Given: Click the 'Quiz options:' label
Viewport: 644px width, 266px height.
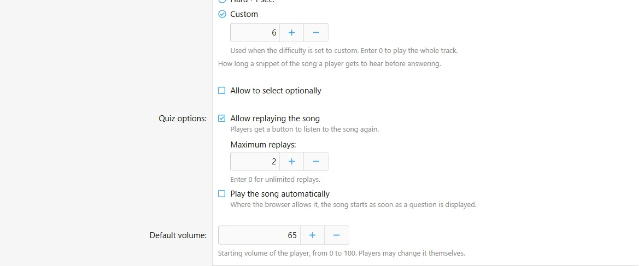Looking at the screenshot, I should tap(183, 119).
